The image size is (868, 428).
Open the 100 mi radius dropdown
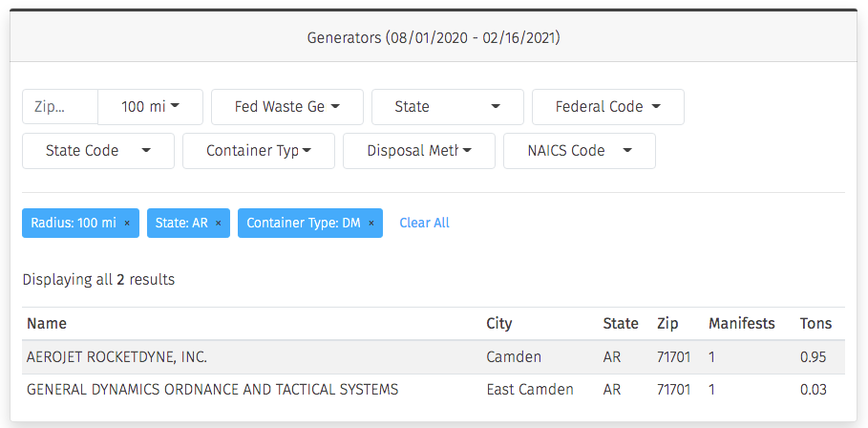[150, 107]
